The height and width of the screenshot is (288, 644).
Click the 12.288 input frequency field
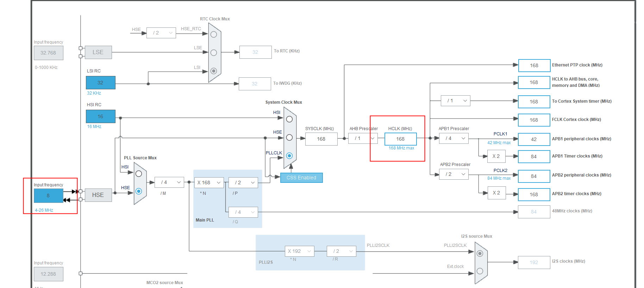tap(49, 274)
